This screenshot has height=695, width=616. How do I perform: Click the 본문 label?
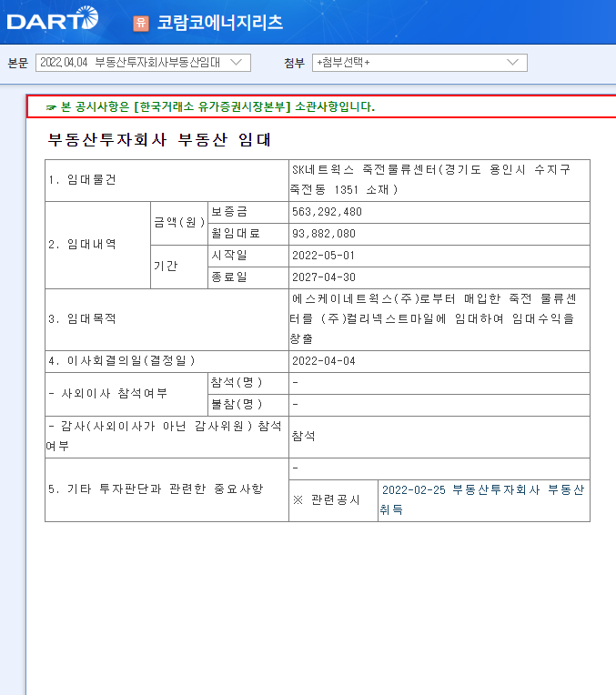[x=18, y=63]
